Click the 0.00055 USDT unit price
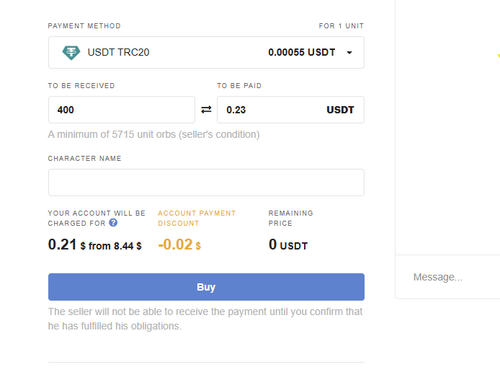This screenshot has height=383, width=500. pyautogui.click(x=301, y=52)
